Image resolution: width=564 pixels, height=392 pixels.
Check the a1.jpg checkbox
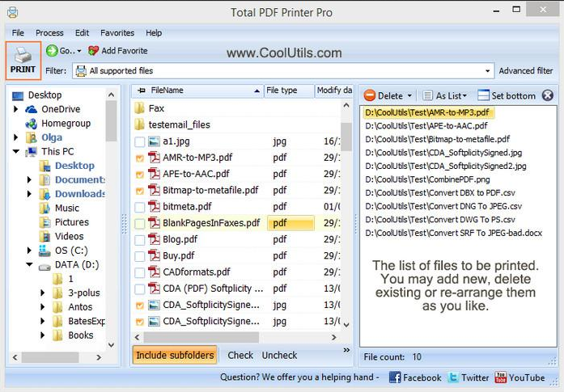coord(139,141)
